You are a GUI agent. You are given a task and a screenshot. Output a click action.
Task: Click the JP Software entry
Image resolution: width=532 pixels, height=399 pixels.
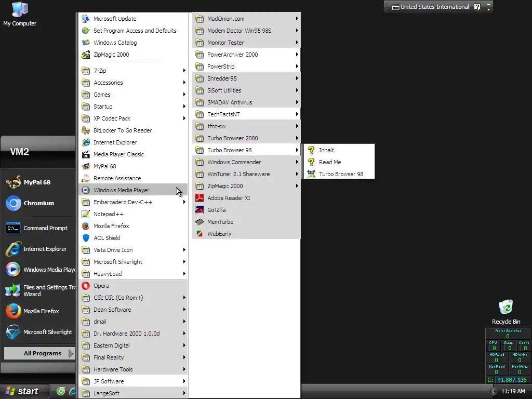133,381
